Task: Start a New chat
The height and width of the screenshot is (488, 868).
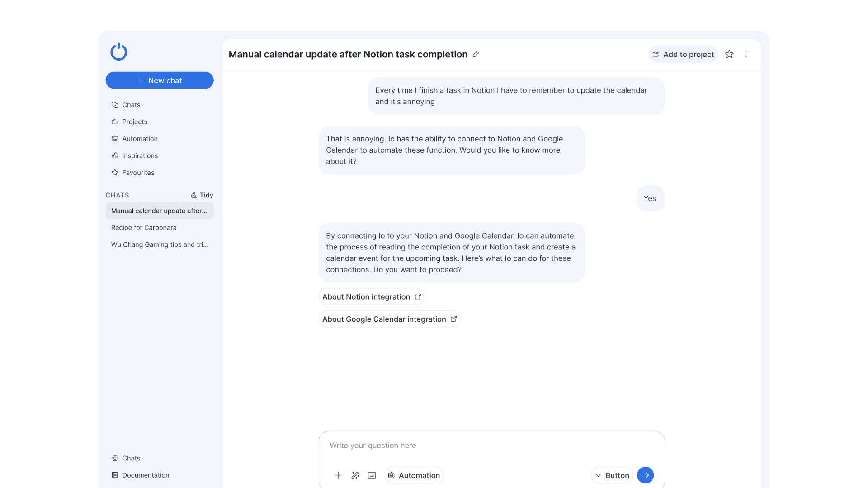Action: (160, 80)
